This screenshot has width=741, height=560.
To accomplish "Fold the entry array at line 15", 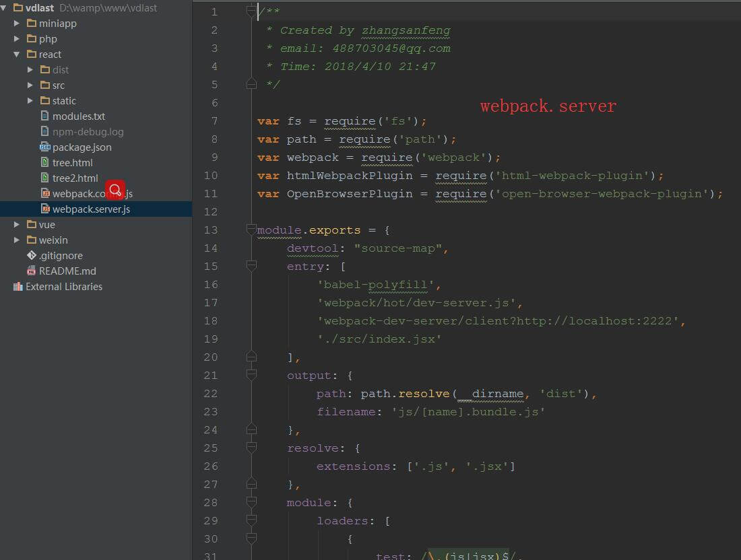I will [251, 266].
